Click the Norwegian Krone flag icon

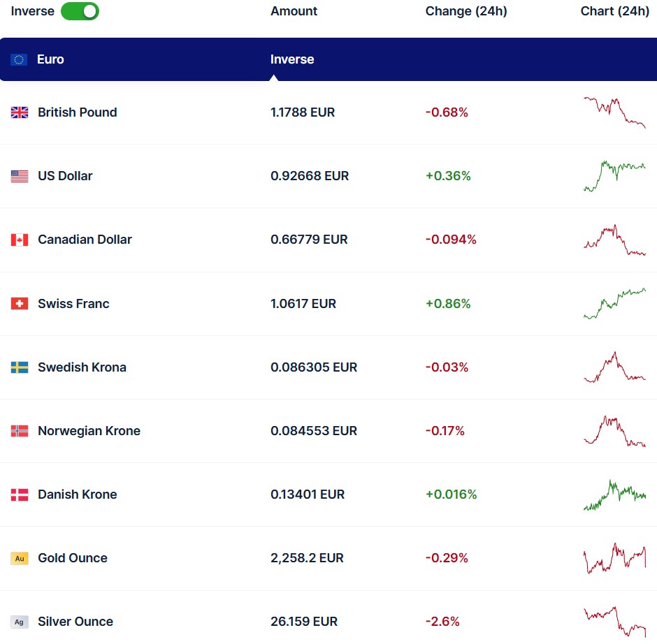click(20, 431)
